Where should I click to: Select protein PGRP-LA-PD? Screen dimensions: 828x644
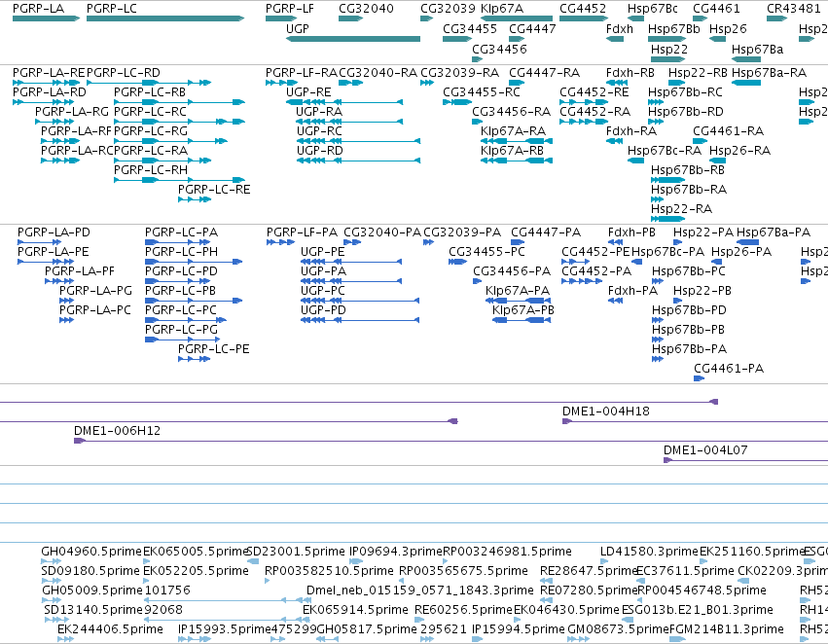[40, 242]
